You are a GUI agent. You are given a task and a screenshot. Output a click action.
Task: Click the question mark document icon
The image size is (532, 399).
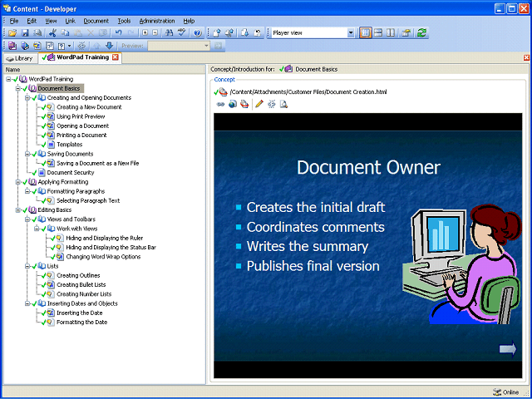click(x=62, y=46)
